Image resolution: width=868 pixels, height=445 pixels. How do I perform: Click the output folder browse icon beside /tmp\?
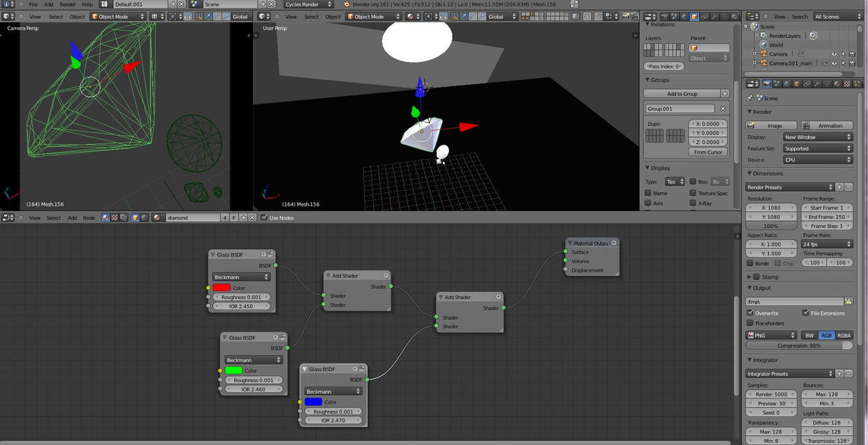848,301
